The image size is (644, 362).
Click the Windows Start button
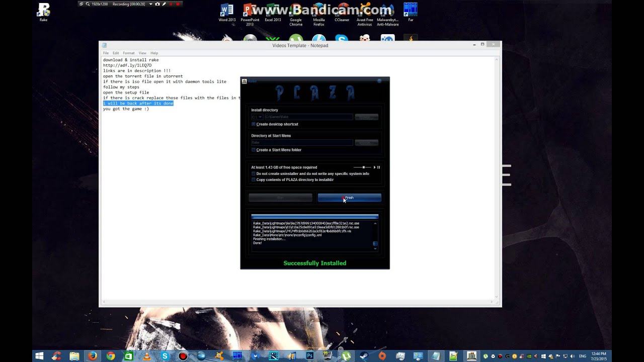pyautogui.click(x=39, y=356)
